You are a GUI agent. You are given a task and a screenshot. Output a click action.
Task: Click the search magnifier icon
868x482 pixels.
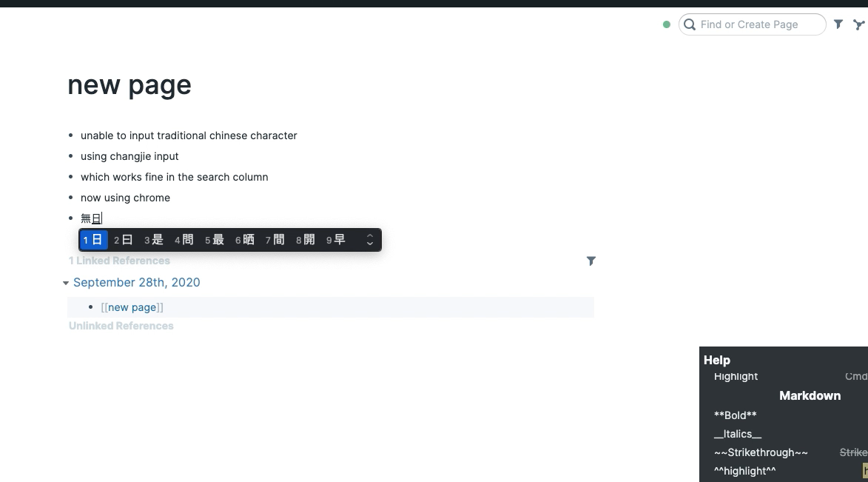click(x=690, y=24)
